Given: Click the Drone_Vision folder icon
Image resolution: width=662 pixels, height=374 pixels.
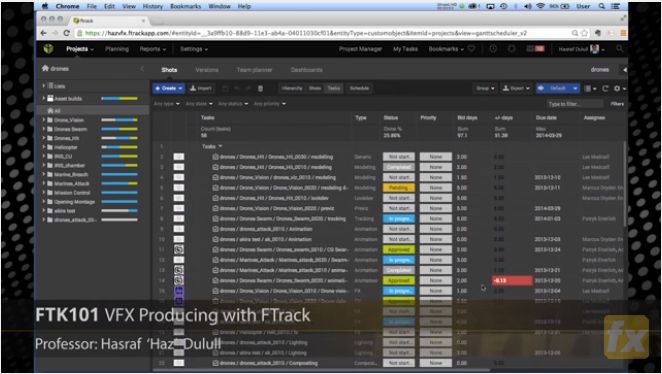Looking at the screenshot, I should [50, 120].
